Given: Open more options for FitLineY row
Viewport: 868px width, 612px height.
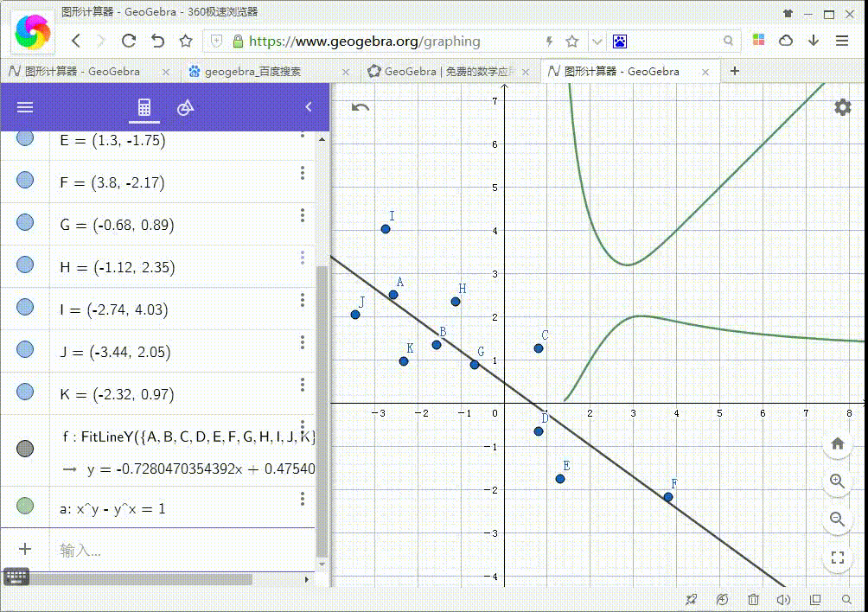Looking at the screenshot, I should click(303, 426).
